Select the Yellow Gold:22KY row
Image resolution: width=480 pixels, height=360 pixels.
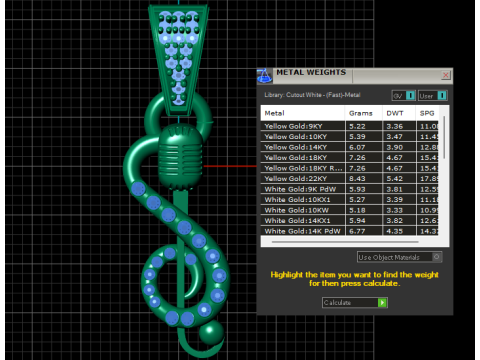tap(349, 179)
